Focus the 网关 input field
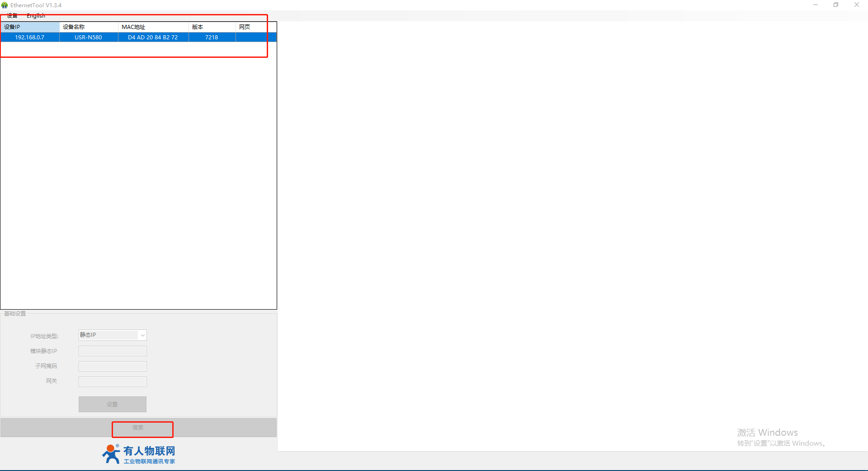 pyautogui.click(x=113, y=382)
